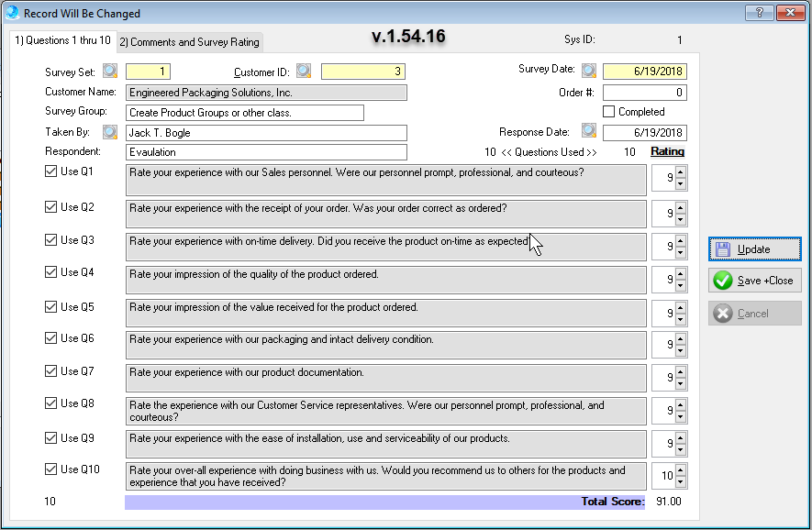Open the Survey Set lookup magnifier

110,71
